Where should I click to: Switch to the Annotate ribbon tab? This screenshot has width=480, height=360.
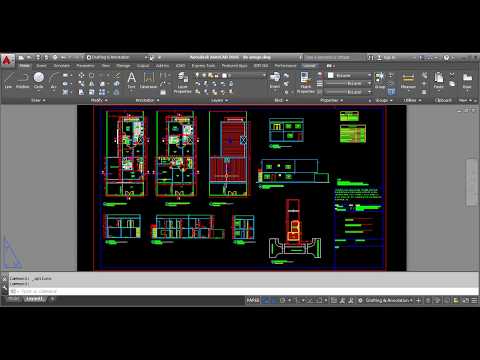(62, 66)
